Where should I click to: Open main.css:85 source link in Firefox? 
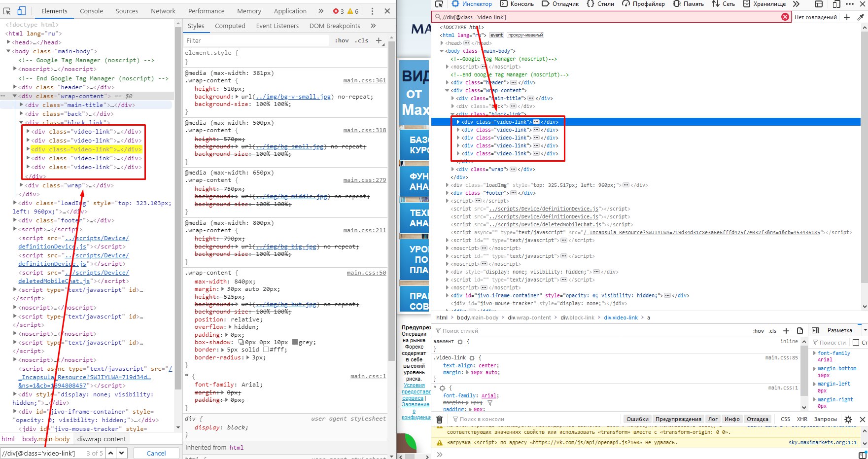[x=781, y=358]
